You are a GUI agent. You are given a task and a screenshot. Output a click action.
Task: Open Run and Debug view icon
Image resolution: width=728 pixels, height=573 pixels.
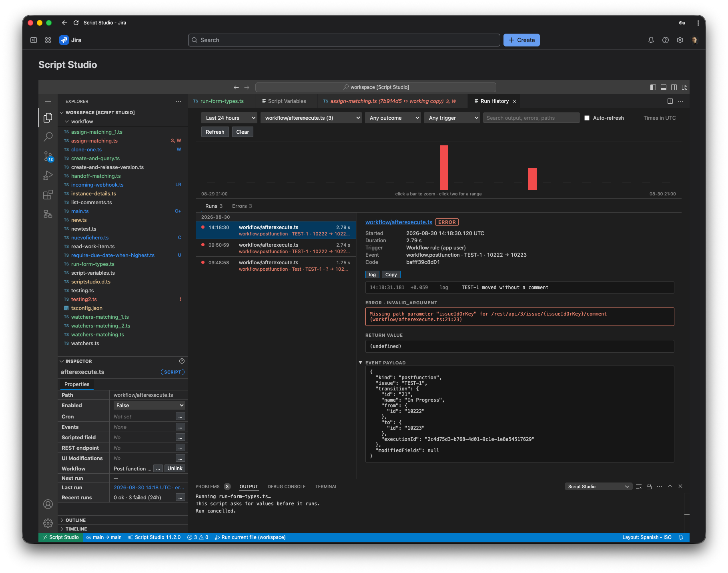coord(48,175)
